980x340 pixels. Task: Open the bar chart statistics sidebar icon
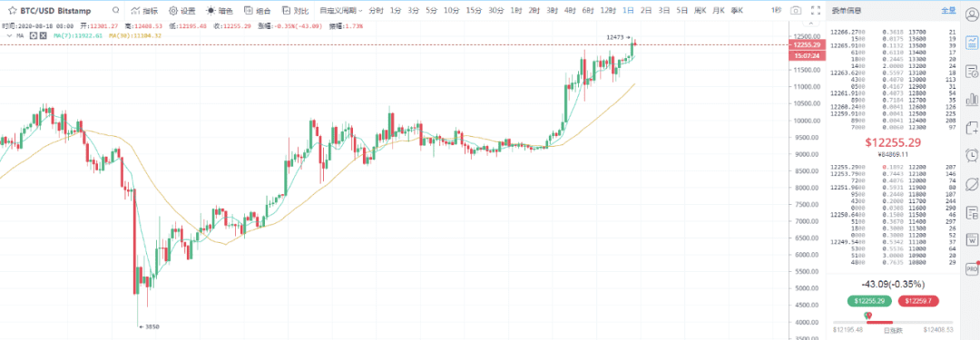(x=972, y=99)
